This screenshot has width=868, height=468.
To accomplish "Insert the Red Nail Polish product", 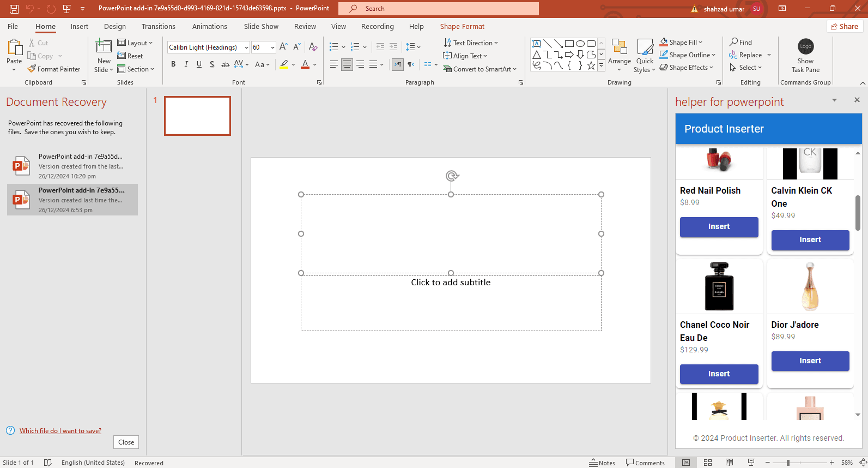I will [719, 227].
